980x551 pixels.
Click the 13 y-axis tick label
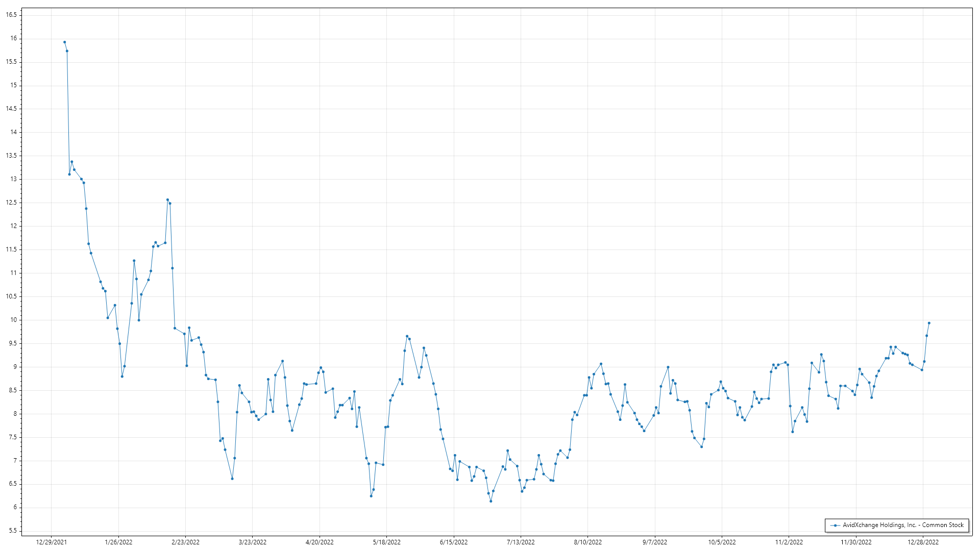13,179
